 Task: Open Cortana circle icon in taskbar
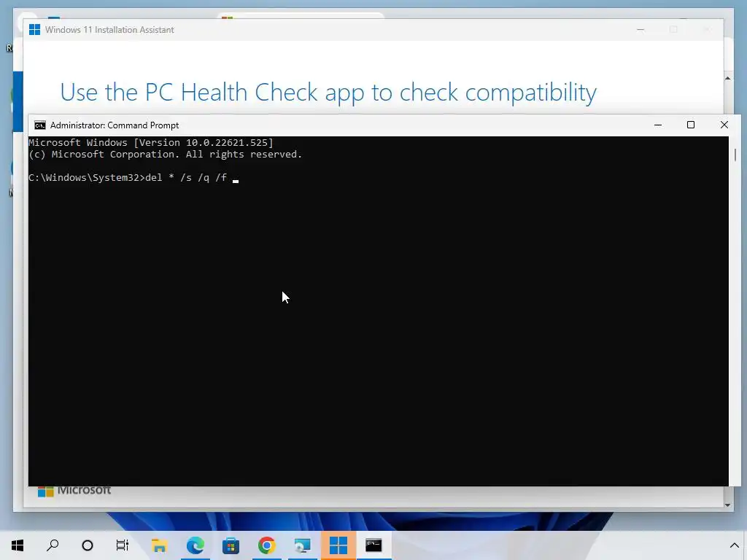(x=88, y=545)
